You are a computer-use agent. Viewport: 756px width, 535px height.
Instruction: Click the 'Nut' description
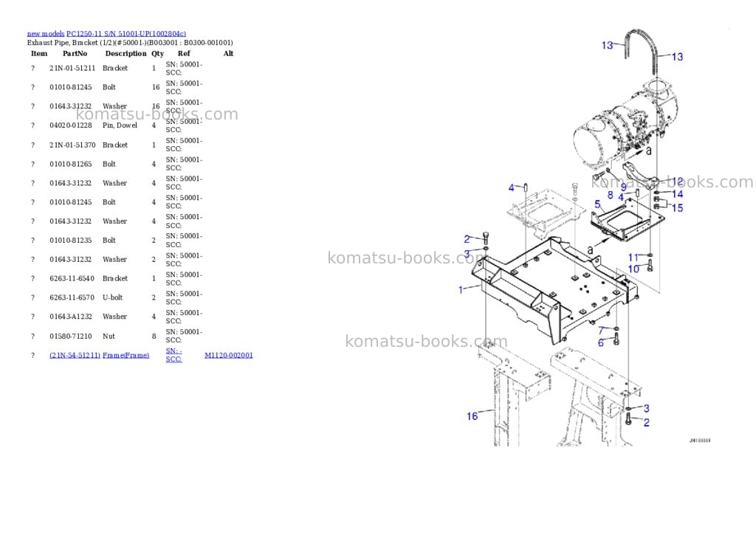click(x=109, y=336)
